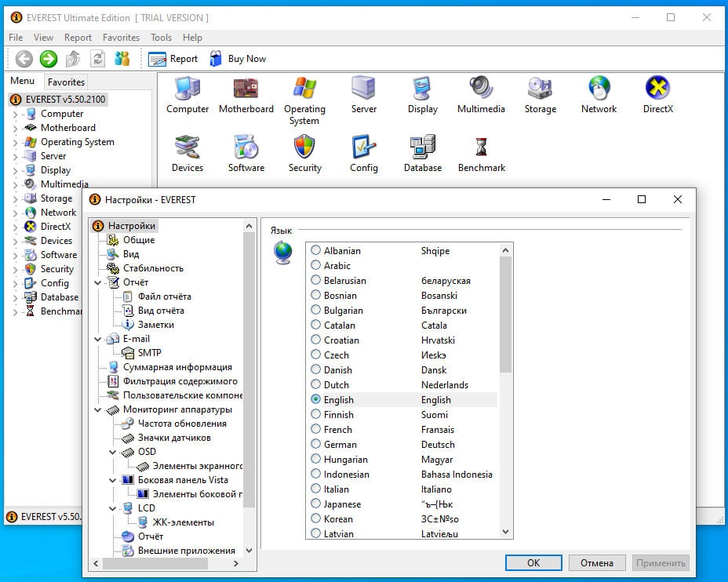Open the File menu

pyautogui.click(x=16, y=38)
